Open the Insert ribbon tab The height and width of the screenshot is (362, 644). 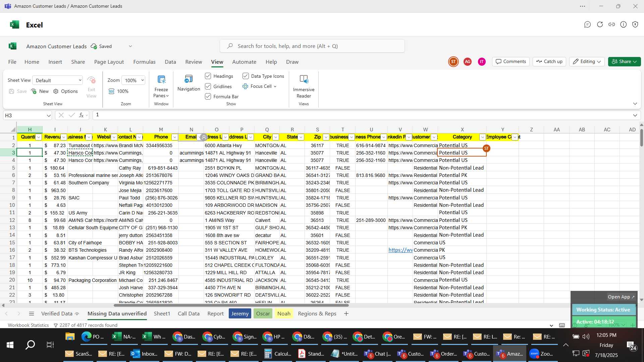point(55,62)
